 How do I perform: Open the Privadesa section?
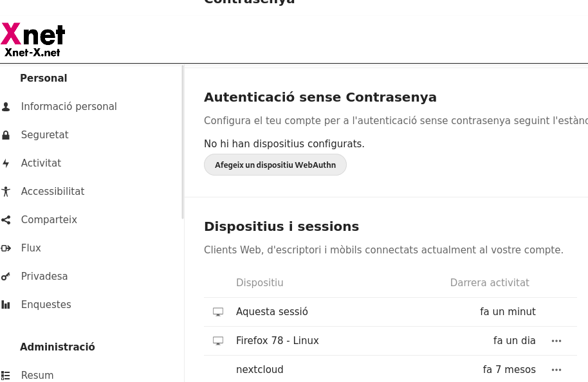(44, 277)
